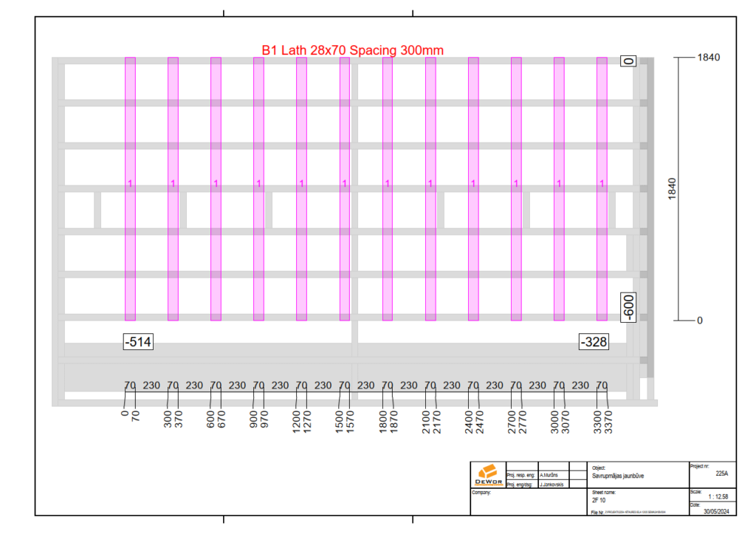This screenshot has width=756, height=534.
Task: Click the boxed 0 tag at top right
Action: [628, 61]
